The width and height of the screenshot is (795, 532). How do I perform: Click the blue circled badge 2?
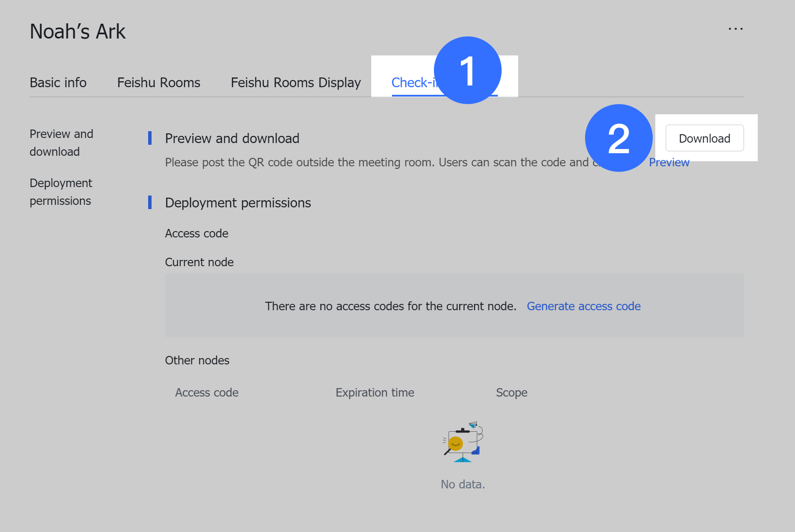pyautogui.click(x=618, y=138)
